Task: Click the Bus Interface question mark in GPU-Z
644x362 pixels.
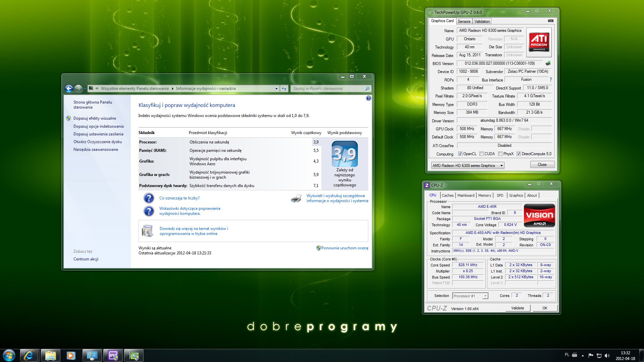Action: tap(550, 79)
